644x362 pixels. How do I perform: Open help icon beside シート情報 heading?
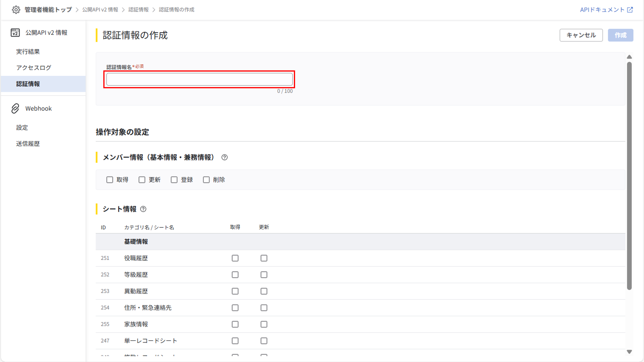click(143, 209)
